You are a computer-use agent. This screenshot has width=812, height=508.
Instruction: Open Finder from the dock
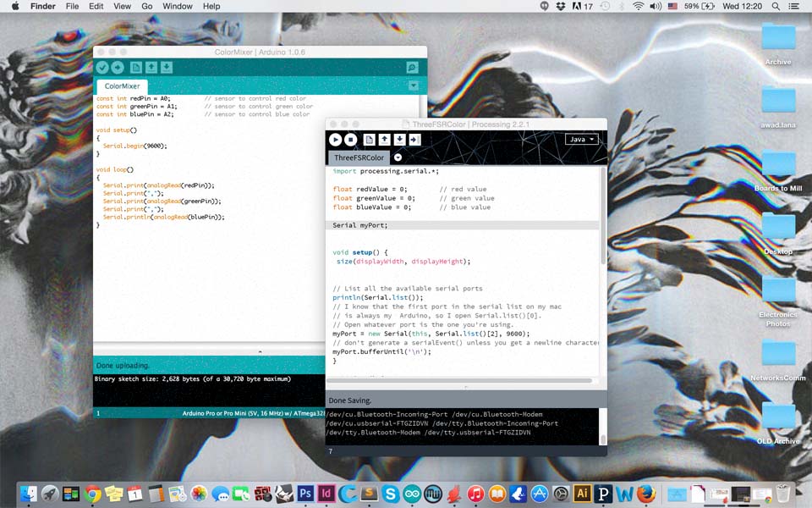29,494
